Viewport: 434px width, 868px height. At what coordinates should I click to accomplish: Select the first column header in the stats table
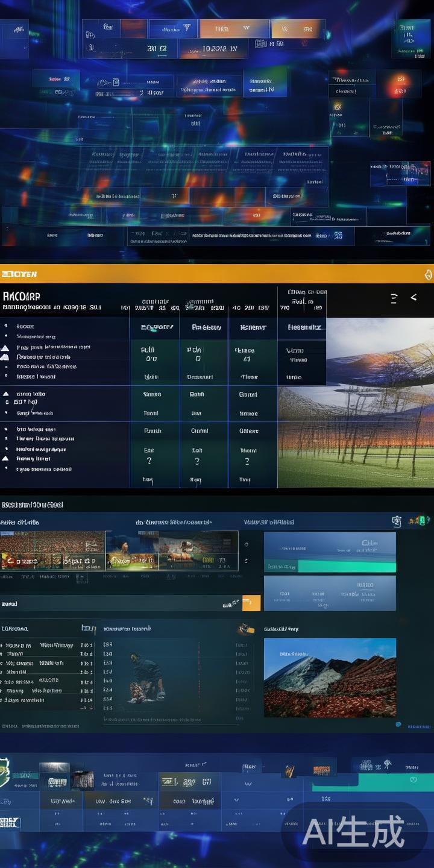tap(156, 327)
